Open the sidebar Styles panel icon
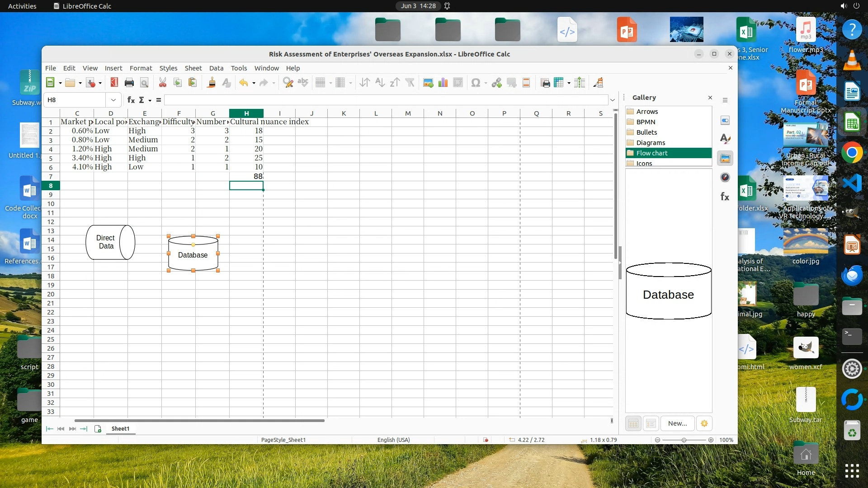 point(725,139)
